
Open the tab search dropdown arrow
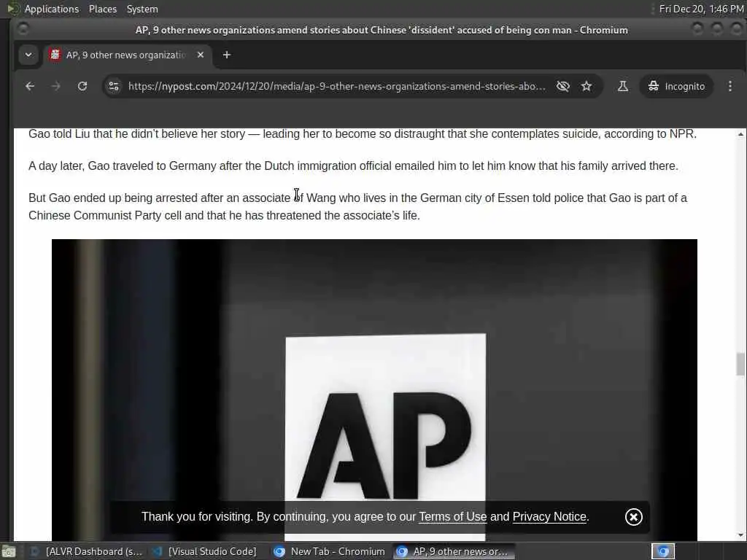point(28,55)
